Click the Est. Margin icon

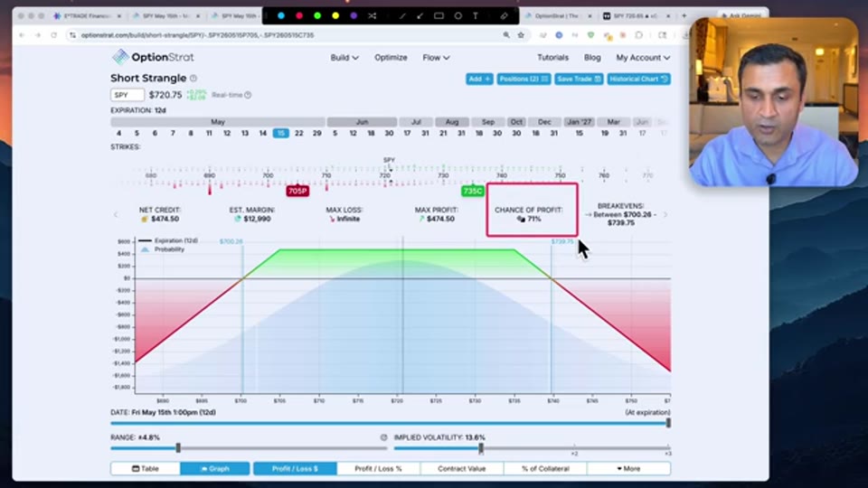click(238, 219)
